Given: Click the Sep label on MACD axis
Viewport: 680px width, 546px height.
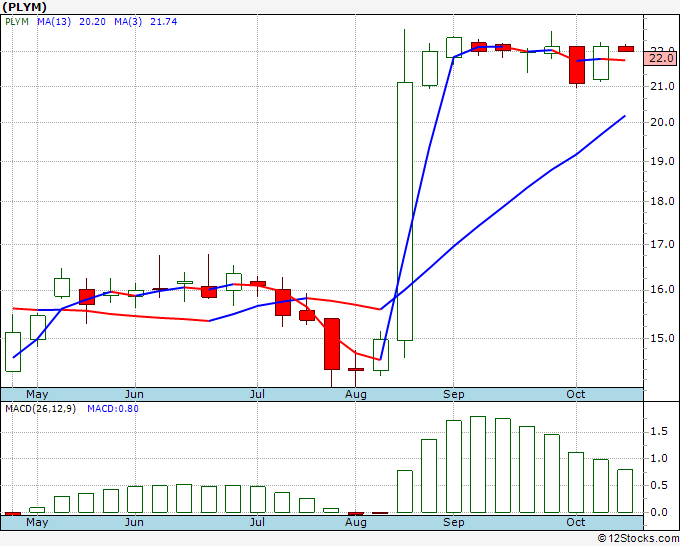Looking at the screenshot, I should 454,523.
